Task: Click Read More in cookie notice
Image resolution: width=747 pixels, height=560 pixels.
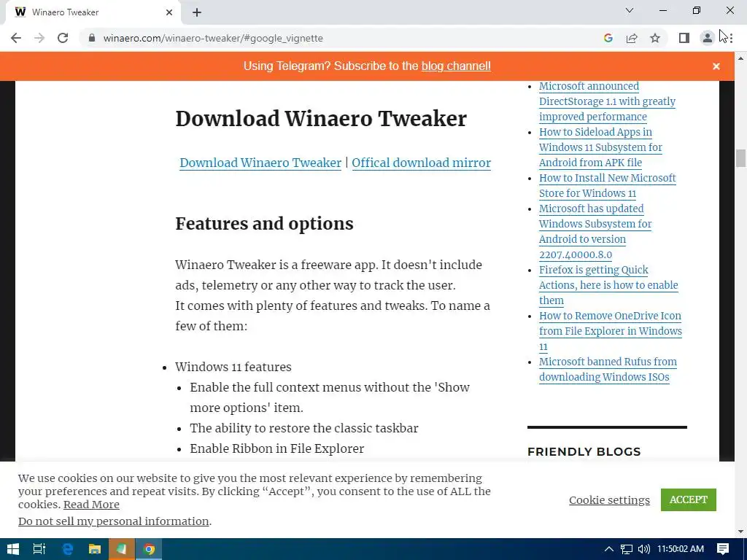Action: 91,505
